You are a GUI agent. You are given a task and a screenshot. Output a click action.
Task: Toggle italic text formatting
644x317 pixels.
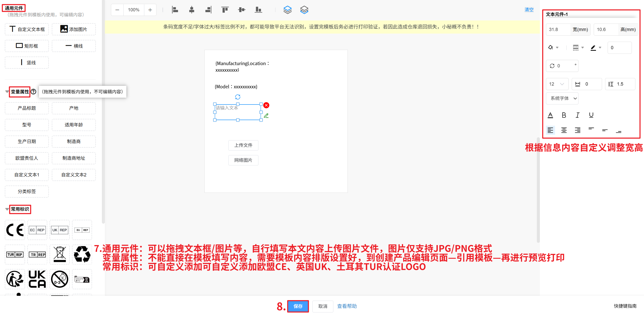coord(577,115)
